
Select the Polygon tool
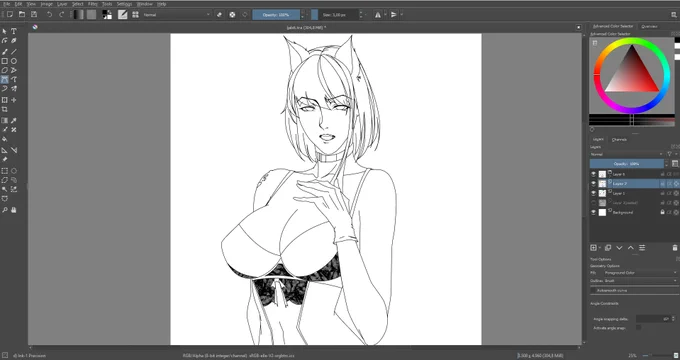coord(5,70)
